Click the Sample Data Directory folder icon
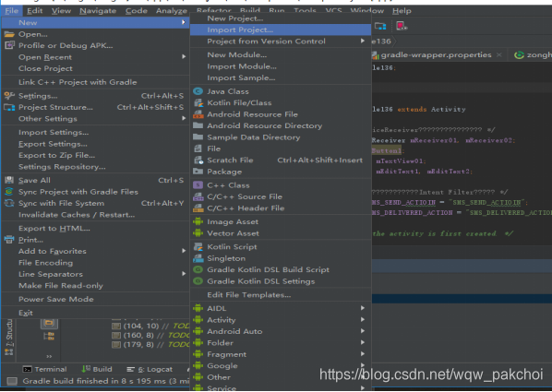 [198, 137]
